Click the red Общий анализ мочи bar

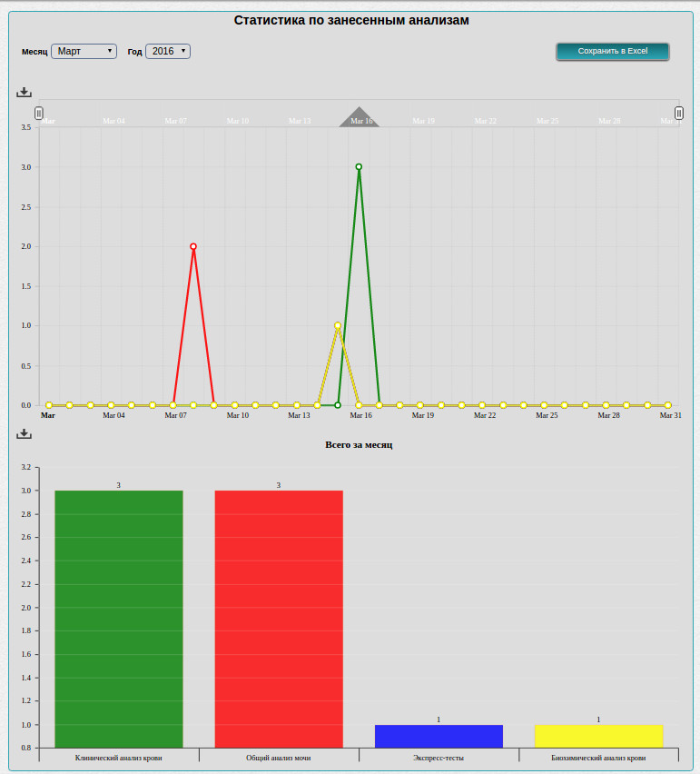click(x=279, y=618)
